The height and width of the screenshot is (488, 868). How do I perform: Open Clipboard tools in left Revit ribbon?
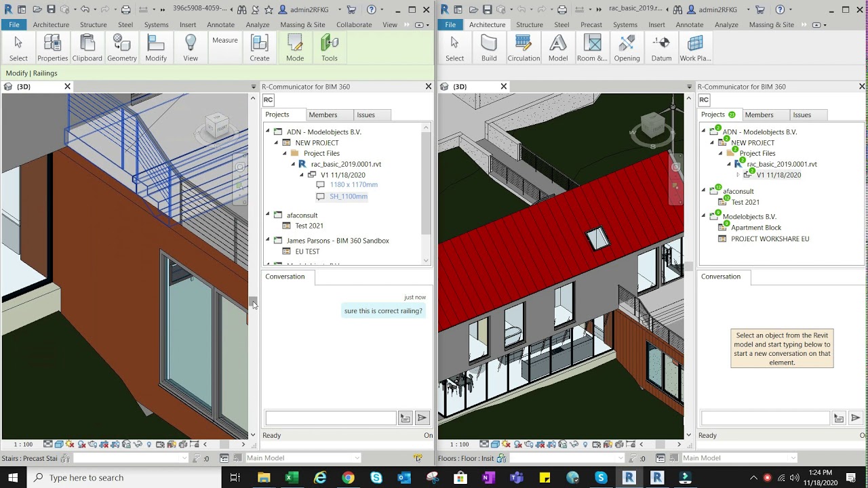click(87, 48)
